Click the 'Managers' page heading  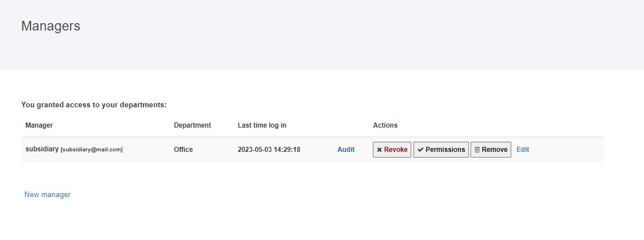coord(50,26)
